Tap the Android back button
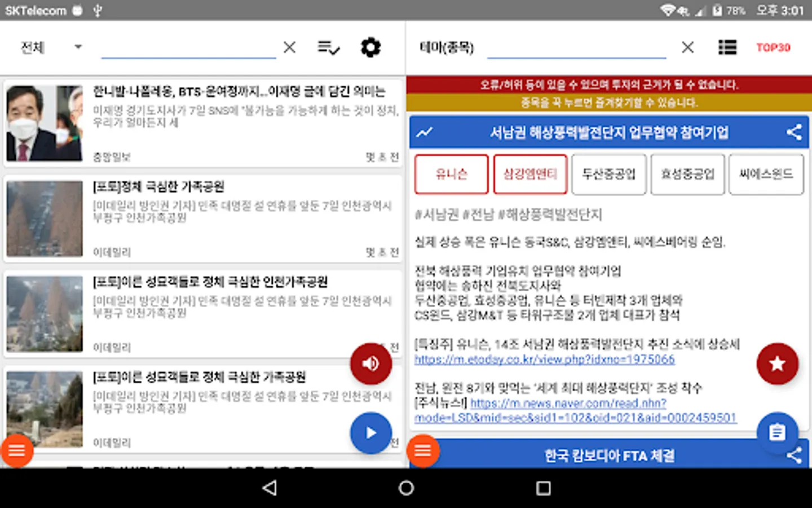This screenshot has width=812, height=508. pos(270,488)
